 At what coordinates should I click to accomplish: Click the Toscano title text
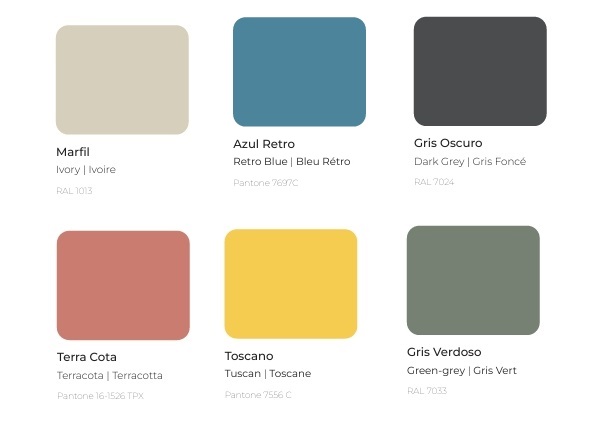pyautogui.click(x=249, y=356)
